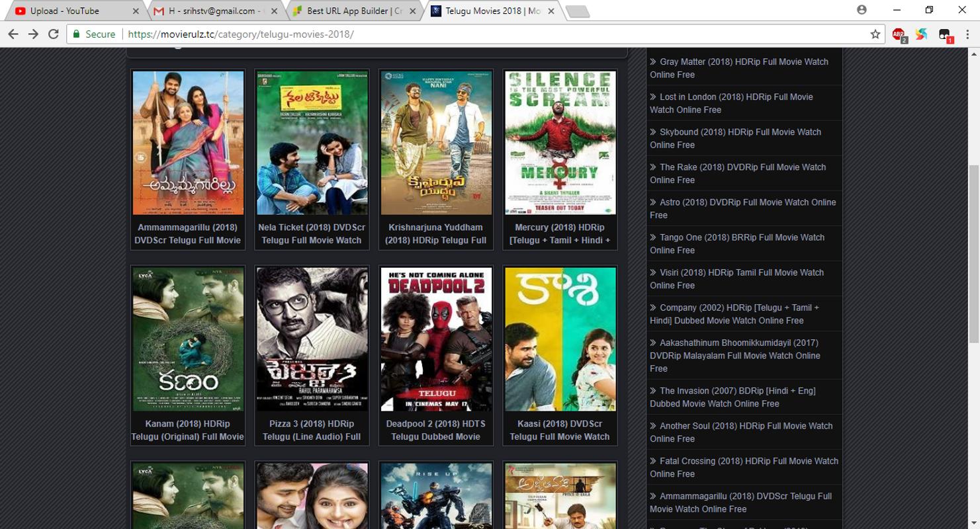The height and width of the screenshot is (529, 980).
Task: Open sidebar link Another Soul (2018) HDRip
Action: point(741,432)
